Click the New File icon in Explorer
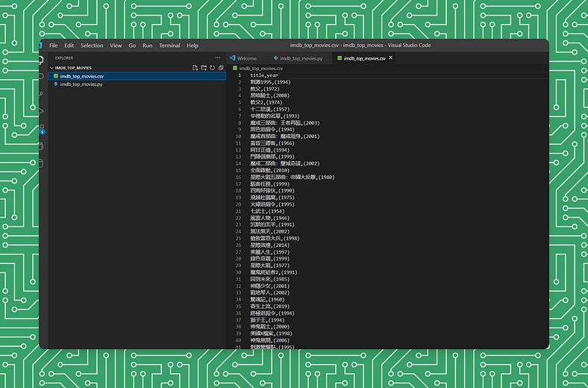The image size is (588, 388). pyautogui.click(x=195, y=68)
